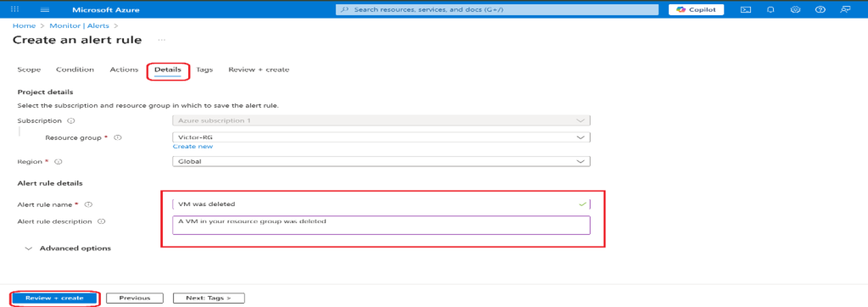Open the Azure portal waffle menu icon
Image resolution: width=868 pixels, height=307 pixels.
click(x=15, y=9)
